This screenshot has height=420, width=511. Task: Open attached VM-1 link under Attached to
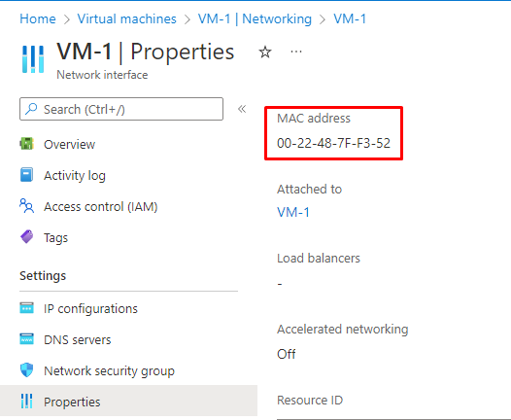pyautogui.click(x=293, y=212)
